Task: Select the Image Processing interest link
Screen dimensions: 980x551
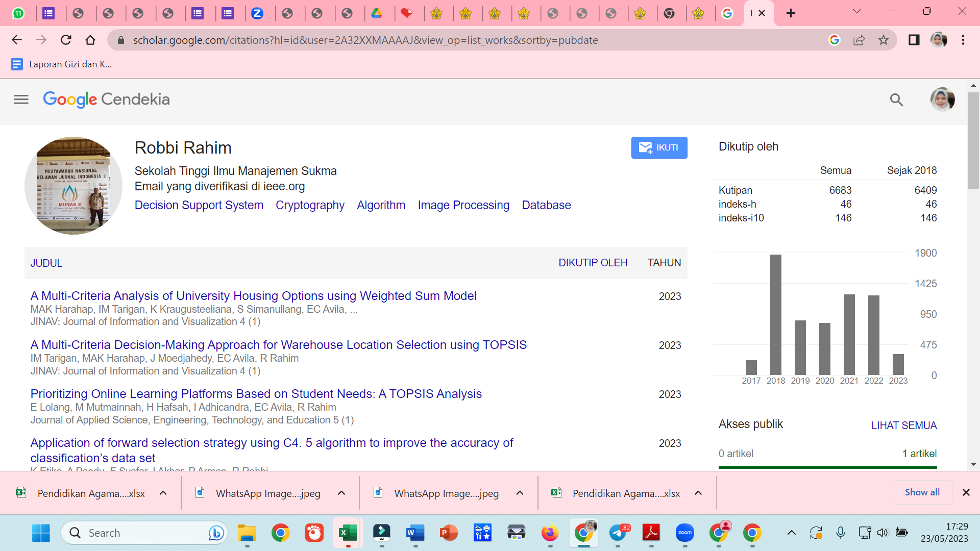Action: point(463,205)
